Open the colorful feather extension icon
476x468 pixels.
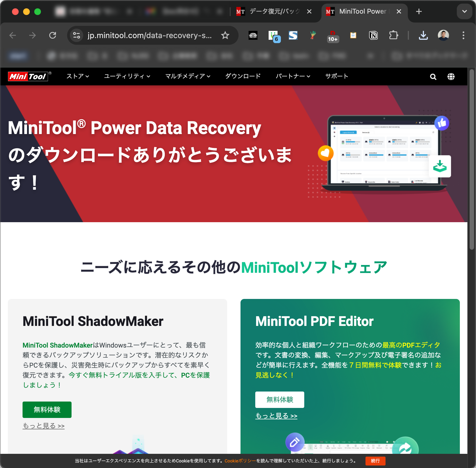tap(313, 35)
